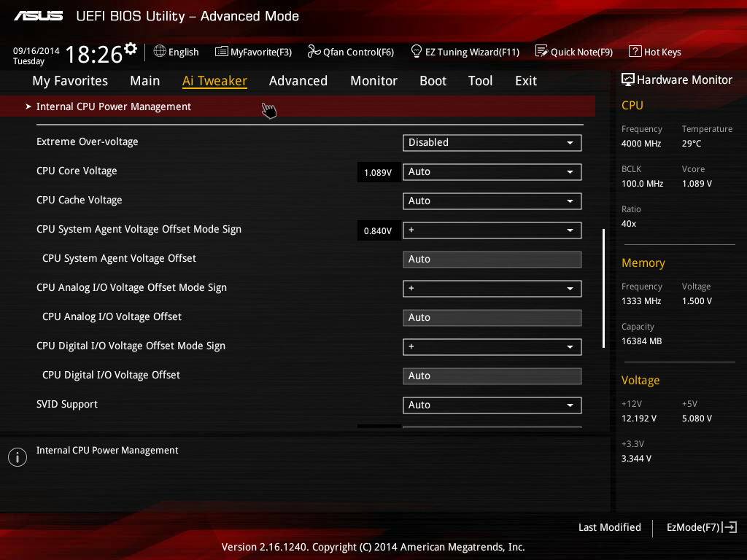Click the 29°C temperature value

pyautogui.click(x=692, y=144)
